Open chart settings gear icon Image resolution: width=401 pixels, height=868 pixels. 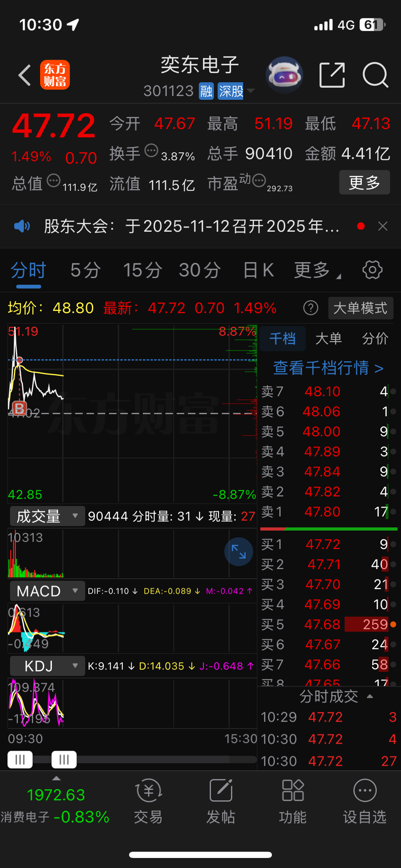click(372, 270)
